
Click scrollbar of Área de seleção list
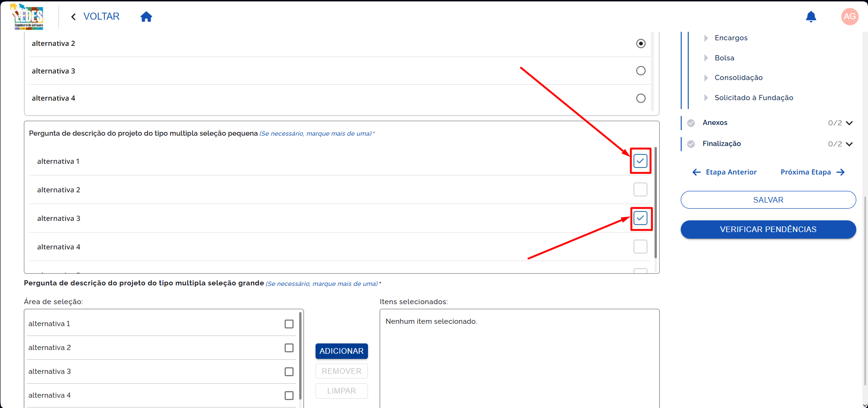(300, 356)
